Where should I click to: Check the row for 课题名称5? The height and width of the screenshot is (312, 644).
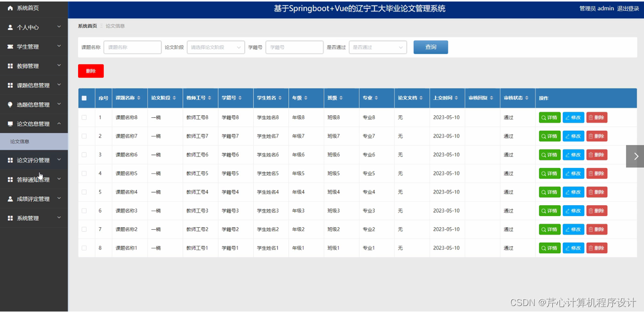[84, 173]
